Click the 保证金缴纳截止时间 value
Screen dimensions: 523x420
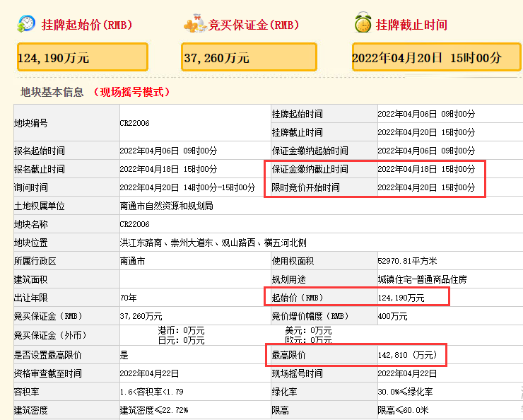point(426,169)
